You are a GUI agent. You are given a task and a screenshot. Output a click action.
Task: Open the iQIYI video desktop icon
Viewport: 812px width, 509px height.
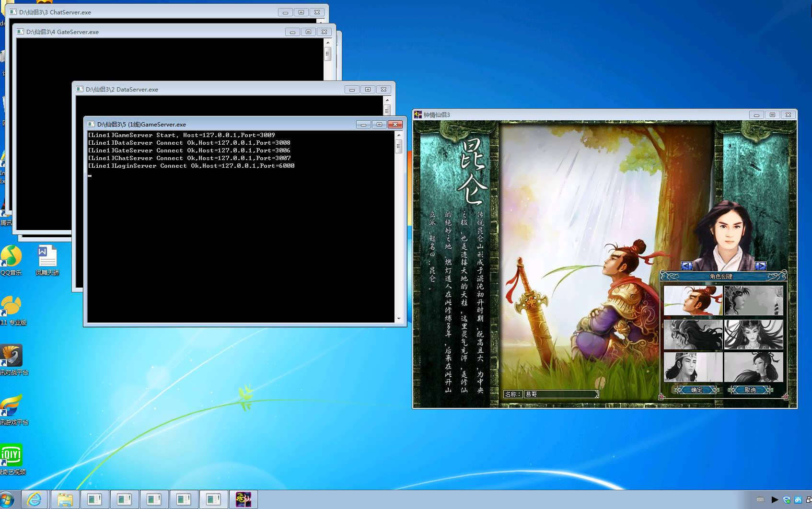click(x=11, y=455)
